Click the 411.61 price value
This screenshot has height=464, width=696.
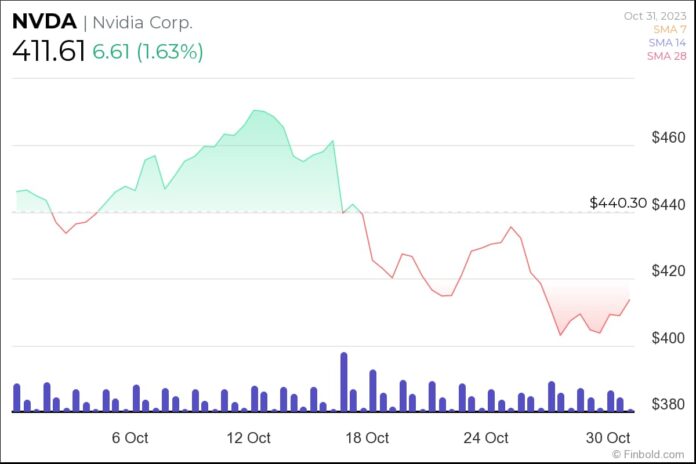click(48, 52)
